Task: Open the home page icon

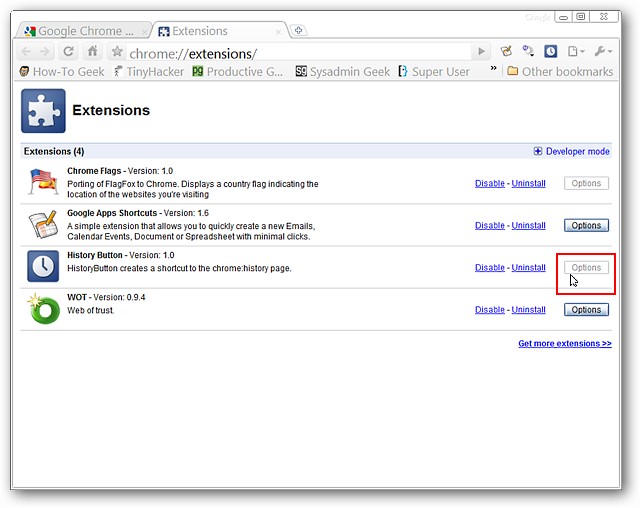Action: [93, 51]
